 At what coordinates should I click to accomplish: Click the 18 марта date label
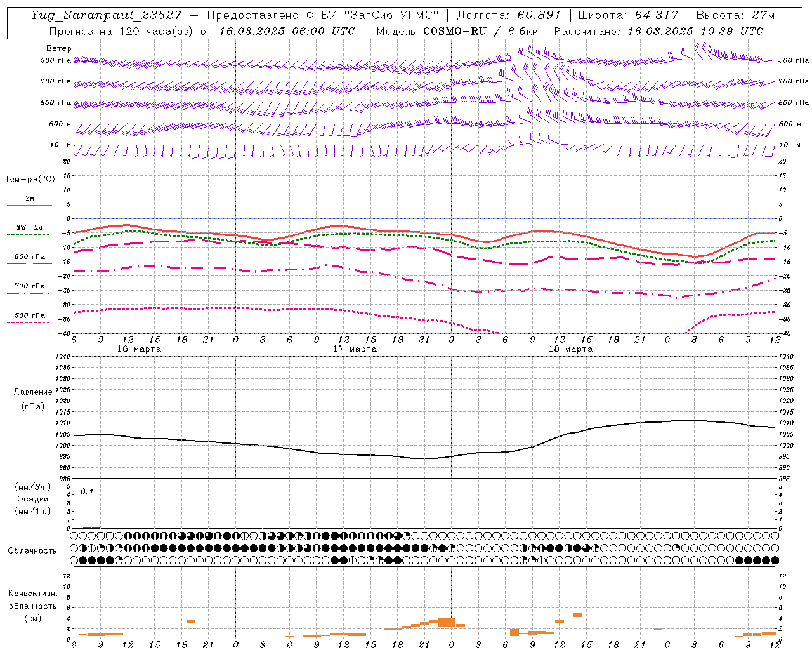[570, 349]
